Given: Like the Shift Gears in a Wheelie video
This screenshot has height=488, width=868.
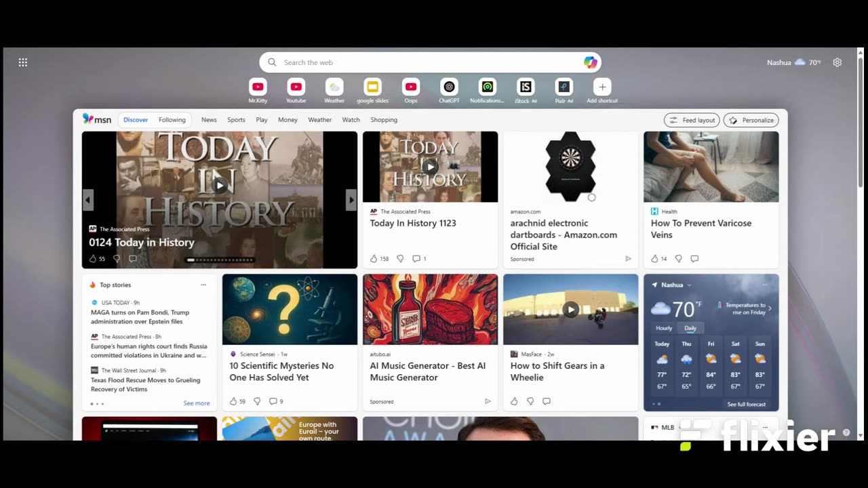Looking at the screenshot, I should 514,401.
